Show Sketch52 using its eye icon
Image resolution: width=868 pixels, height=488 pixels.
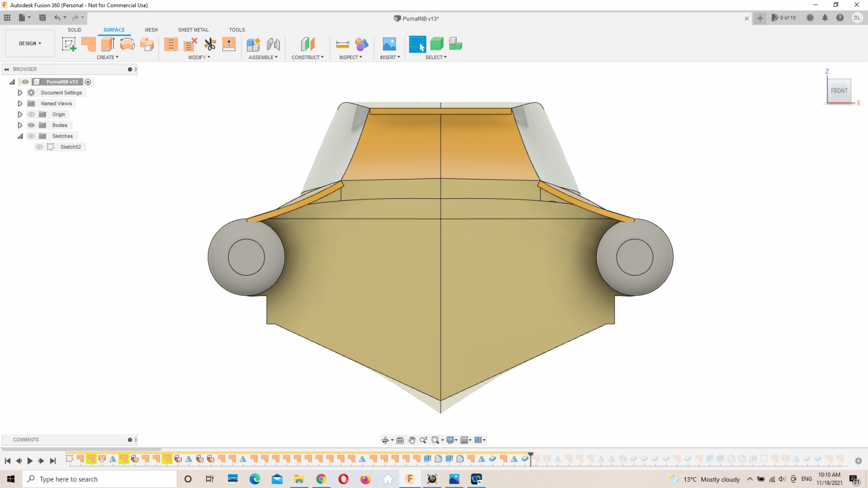point(39,147)
